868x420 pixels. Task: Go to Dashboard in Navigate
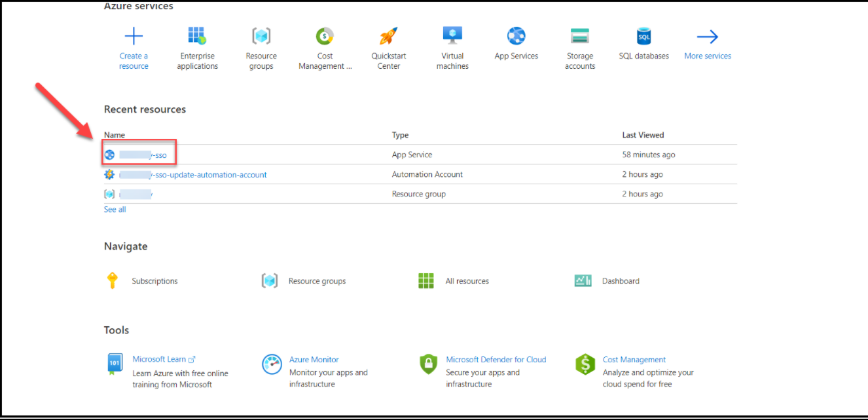621,281
